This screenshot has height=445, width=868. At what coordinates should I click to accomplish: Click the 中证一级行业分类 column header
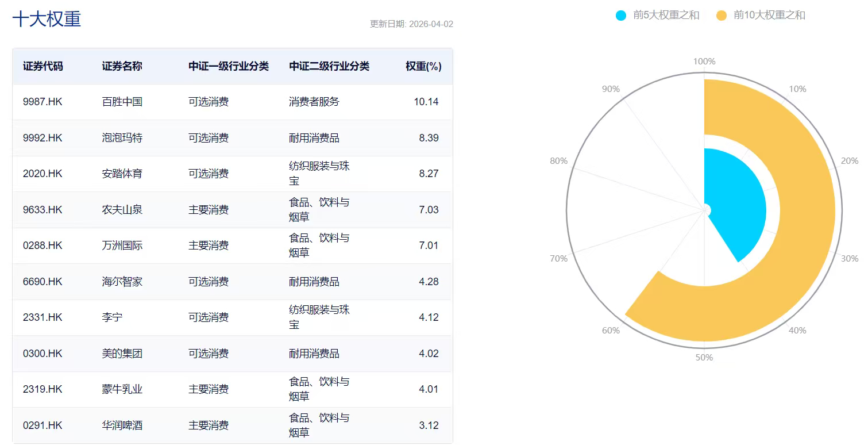229,67
